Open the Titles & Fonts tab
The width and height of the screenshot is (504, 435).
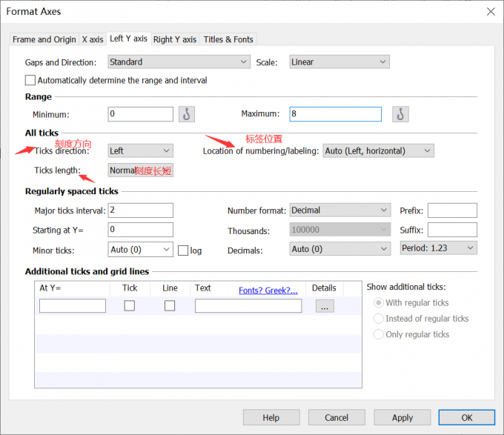click(228, 39)
